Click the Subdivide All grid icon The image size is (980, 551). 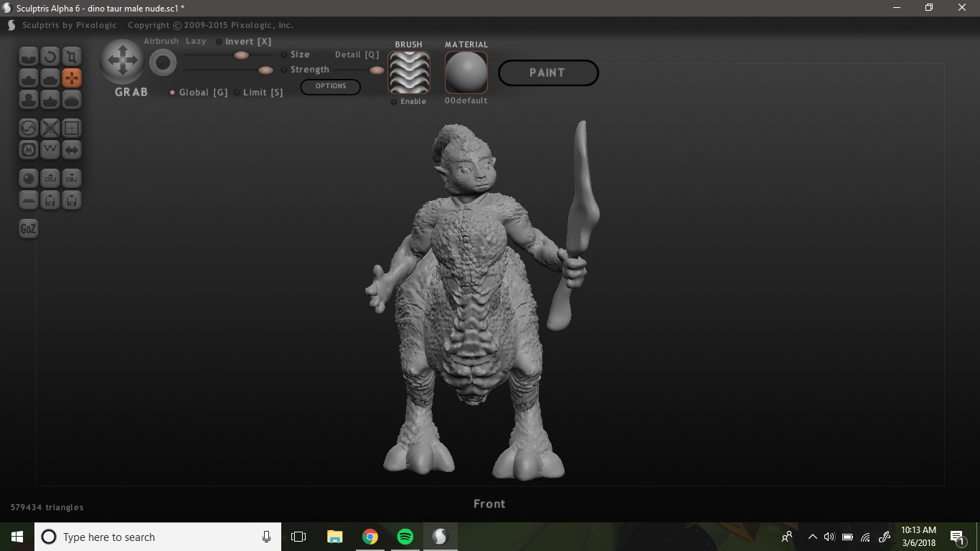[72, 128]
